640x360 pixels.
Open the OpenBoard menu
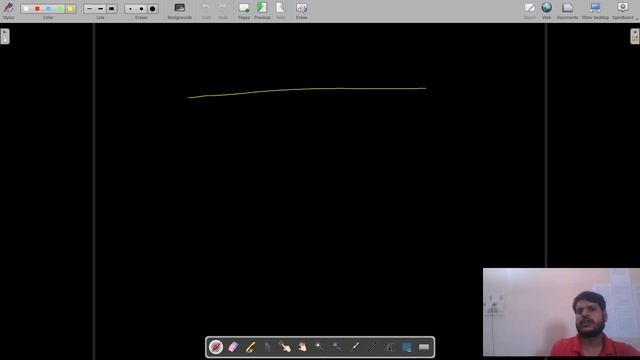point(623,10)
